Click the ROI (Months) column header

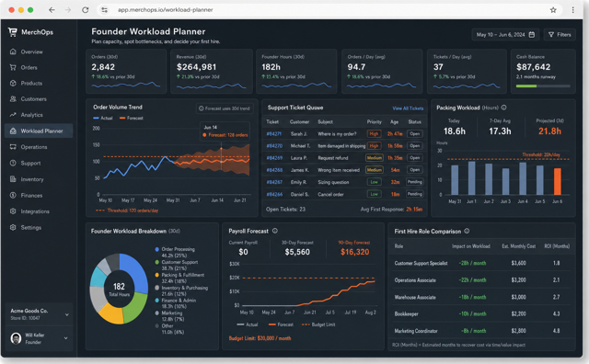[557, 246]
